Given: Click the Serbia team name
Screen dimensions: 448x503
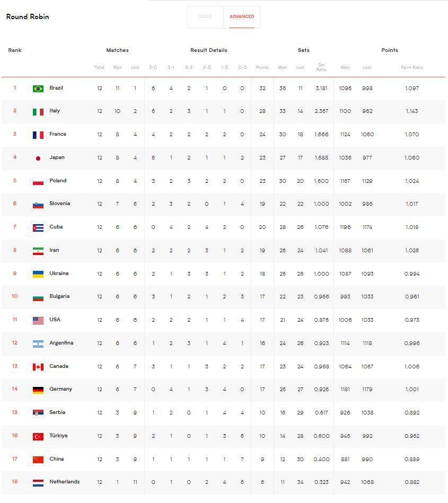Looking at the screenshot, I should pyautogui.click(x=57, y=412).
